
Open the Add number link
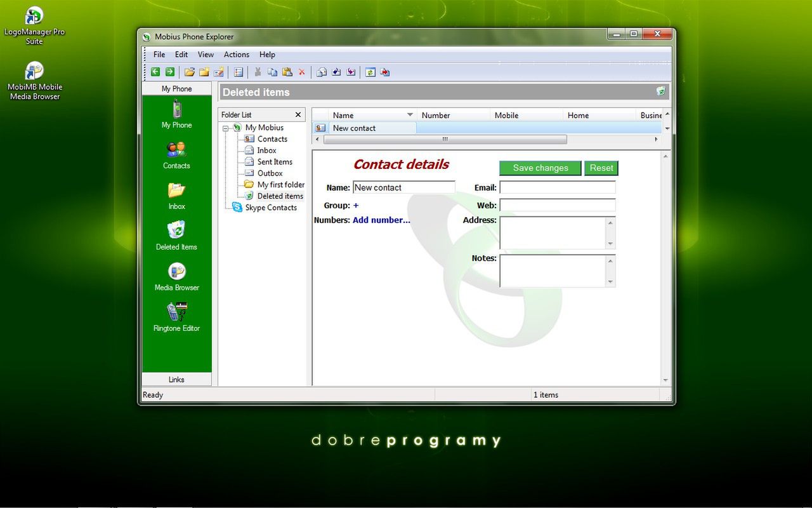point(381,220)
